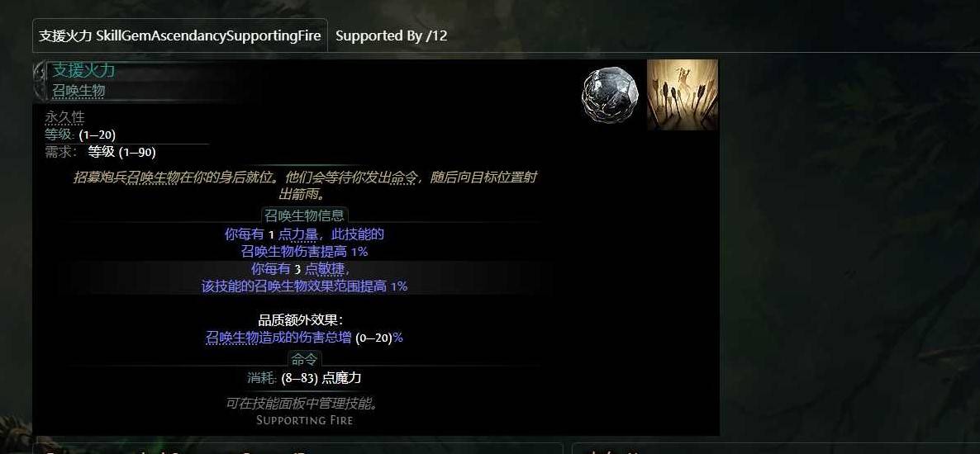980x454 pixels.
Task: Click the 需求 等级 (1–90) requirement line
Action: [100, 152]
